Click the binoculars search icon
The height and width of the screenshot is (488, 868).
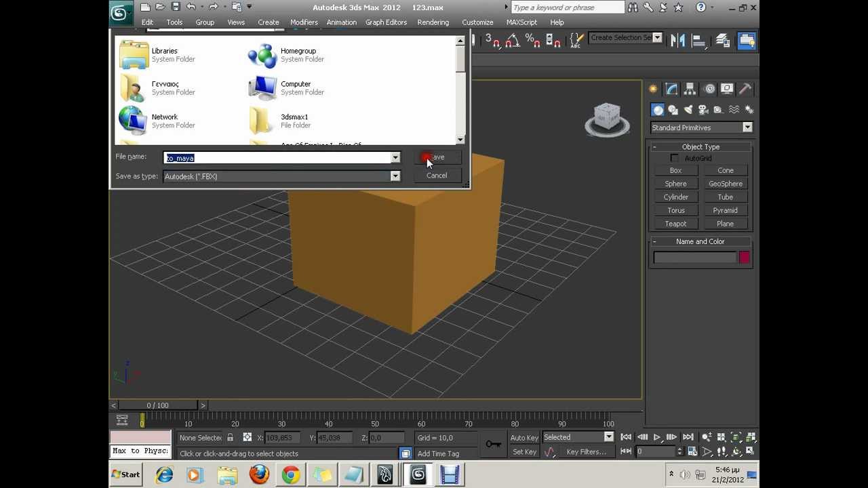click(633, 7)
